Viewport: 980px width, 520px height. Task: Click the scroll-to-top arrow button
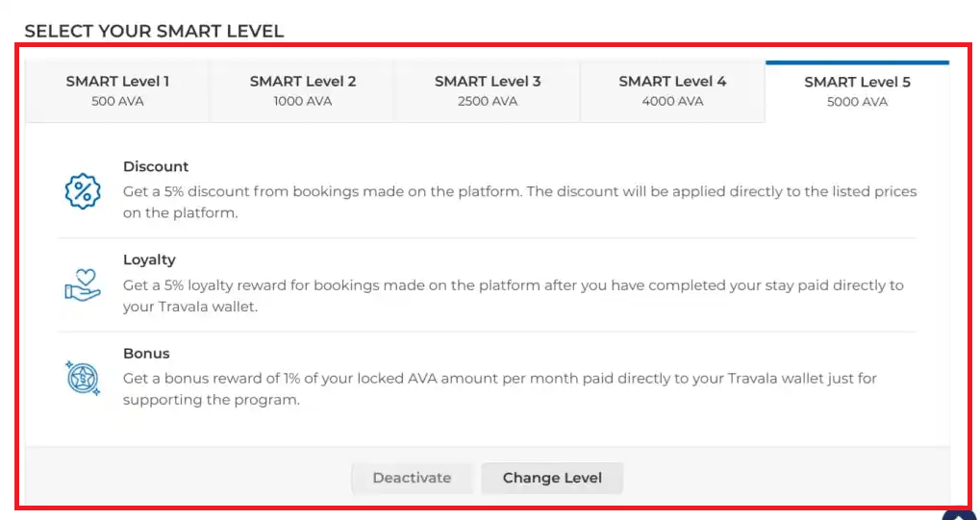pyautogui.click(x=960, y=515)
